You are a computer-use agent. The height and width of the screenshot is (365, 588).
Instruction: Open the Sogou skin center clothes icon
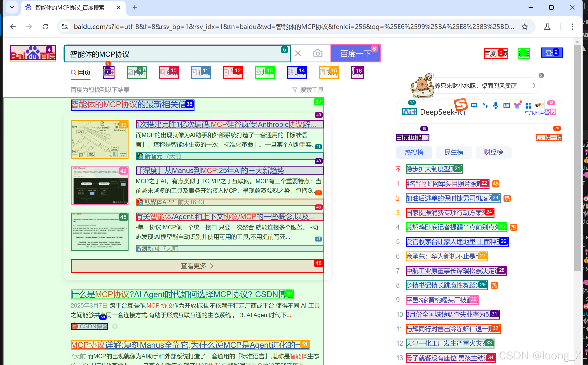[x=518, y=105]
